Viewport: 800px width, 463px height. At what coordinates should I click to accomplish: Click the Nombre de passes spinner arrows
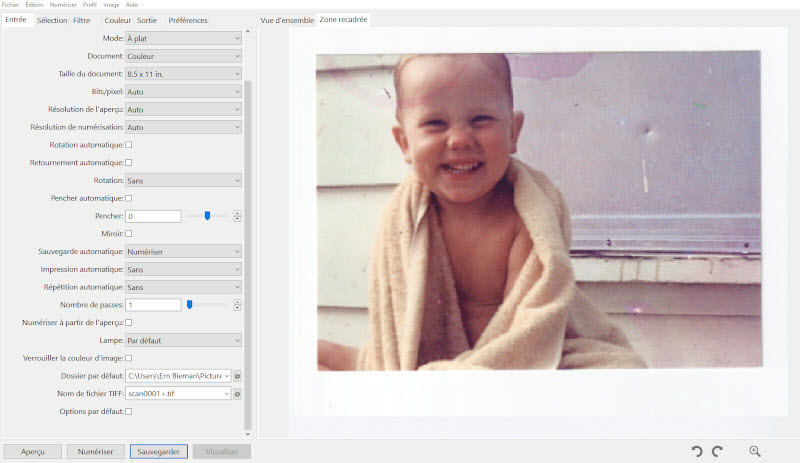pyautogui.click(x=237, y=305)
